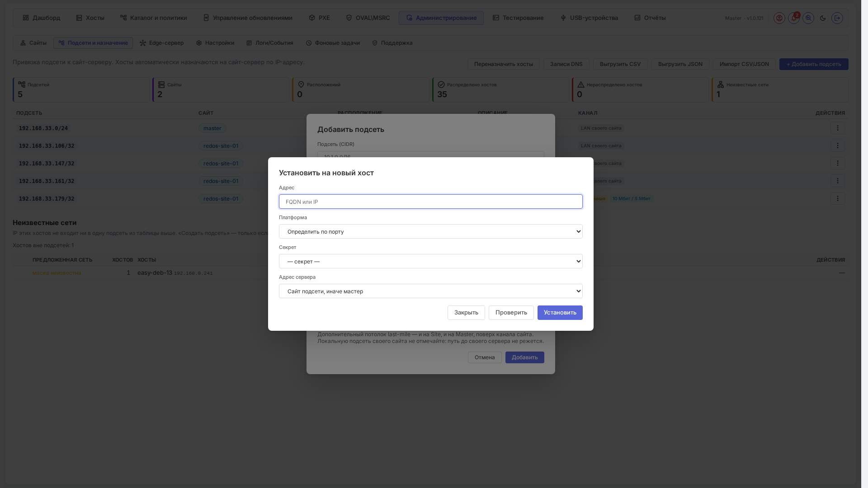Open the Тестирование tab
This screenshot has height=488, width=868.
point(518,18)
